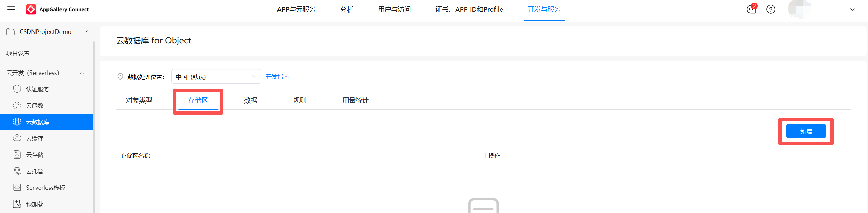Open 云存储 sidebar item

pyautogui.click(x=46, y=155)
